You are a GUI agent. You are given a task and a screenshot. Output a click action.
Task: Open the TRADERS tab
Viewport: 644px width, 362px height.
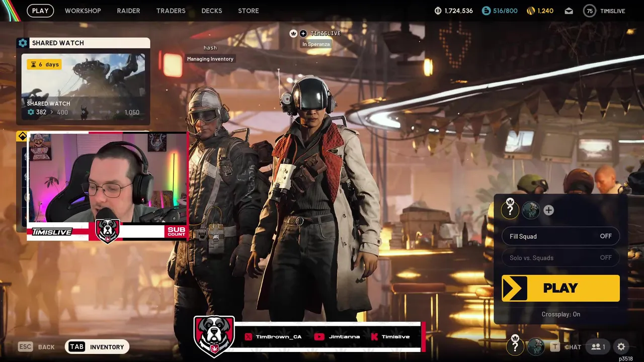pos(171,11)
